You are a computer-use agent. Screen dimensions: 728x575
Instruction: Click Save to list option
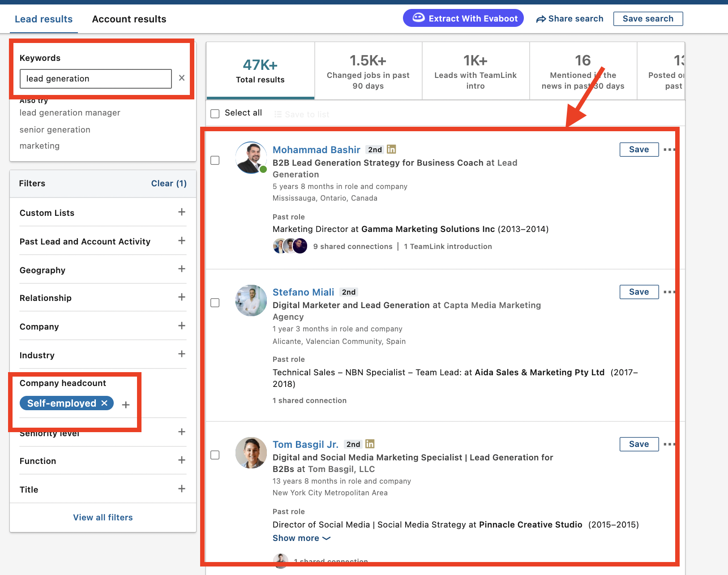(x=302, y=114)
